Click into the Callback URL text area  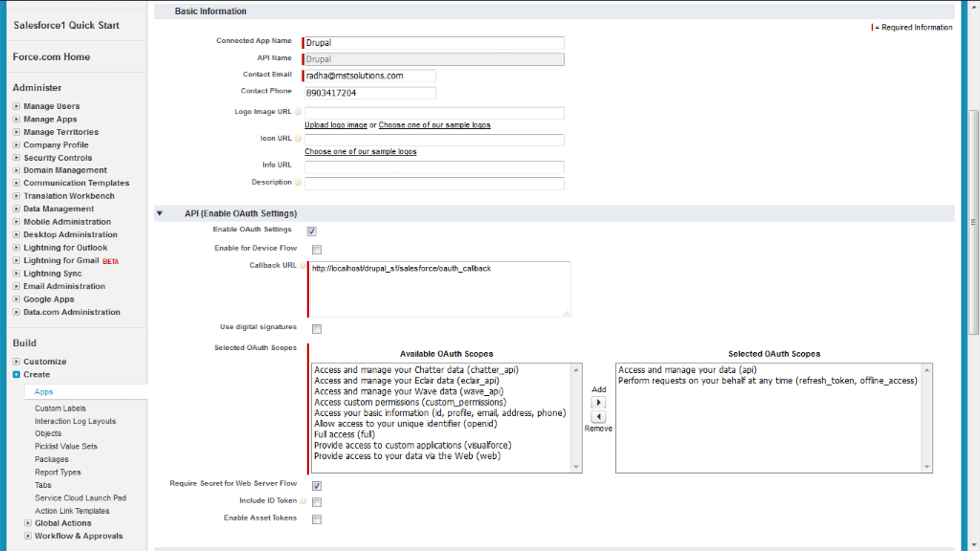pyautogui.click(x=440, y=289)
